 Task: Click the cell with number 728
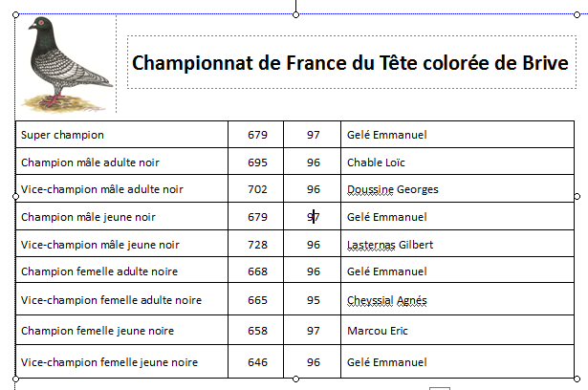tap(257, 245)
